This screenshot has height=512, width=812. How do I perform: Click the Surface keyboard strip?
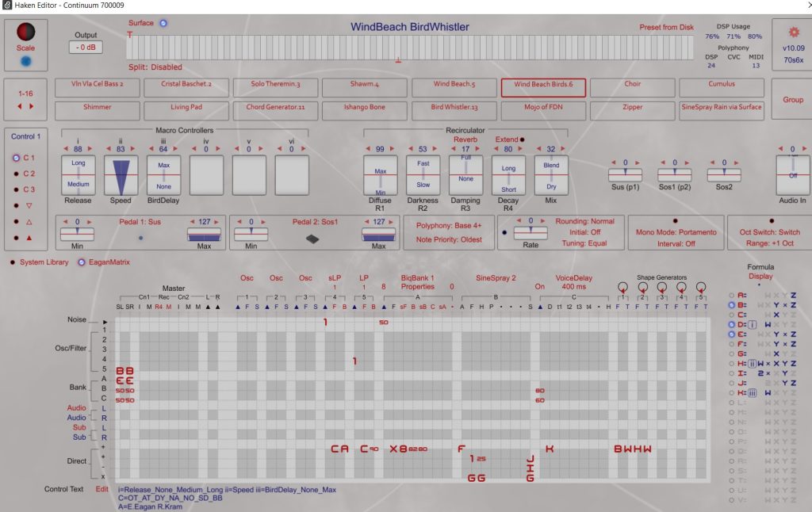pyautogui.click(x=410, y=48)
